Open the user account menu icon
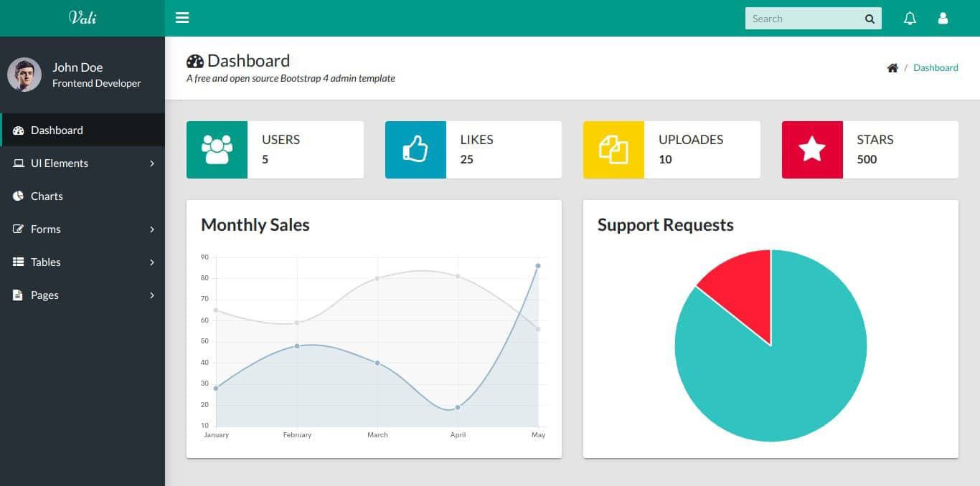This screenshot has height=486, width=980. coord(943,19)
